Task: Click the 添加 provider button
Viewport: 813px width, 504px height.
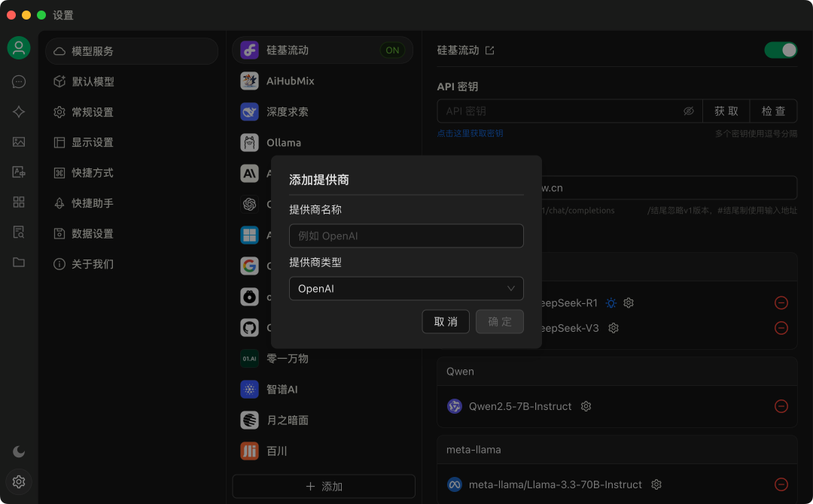Action: click(324, 487)
